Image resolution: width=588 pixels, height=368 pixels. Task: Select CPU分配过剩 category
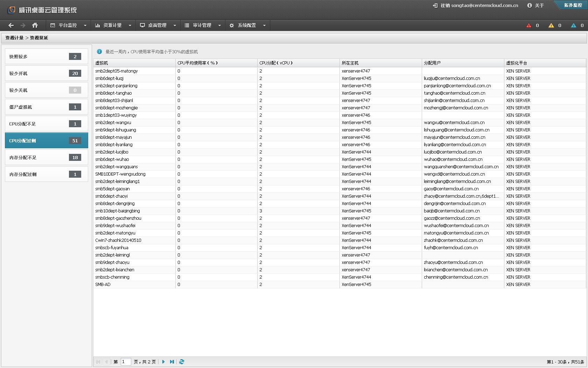tap(47, 141)
